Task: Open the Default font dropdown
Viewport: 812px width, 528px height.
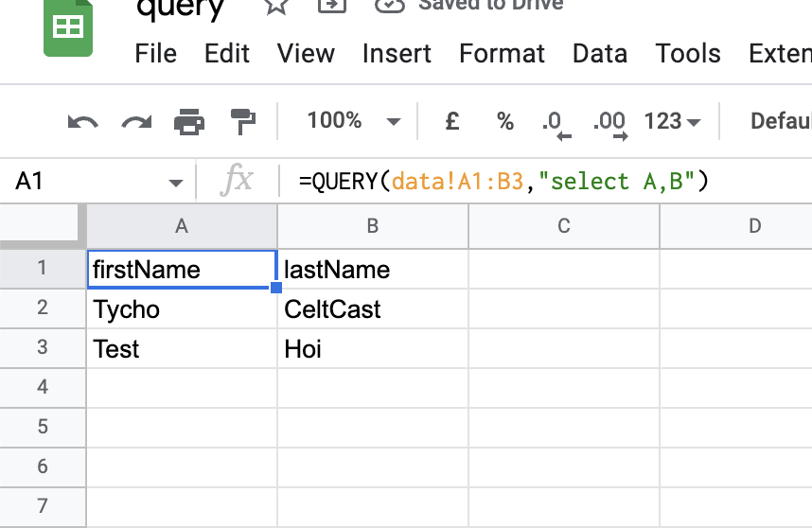Action: tap(781, 122)
